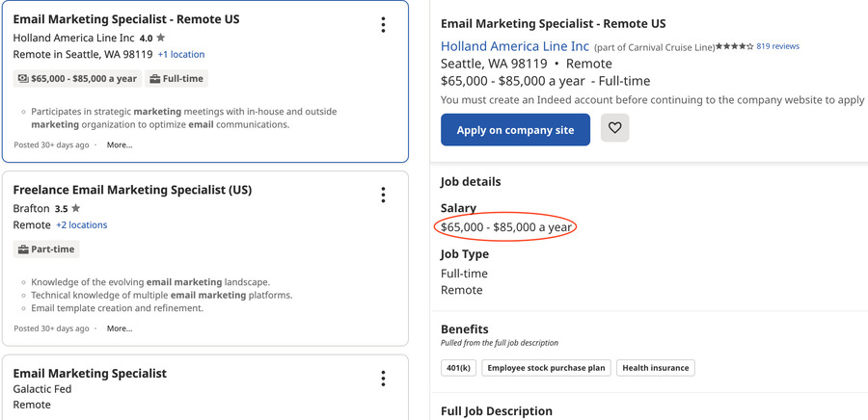The height and width of the screenshot is (420, 868).
Task: Click the $65,000 - $85,000 a year tag on the card
Action: 77,78
